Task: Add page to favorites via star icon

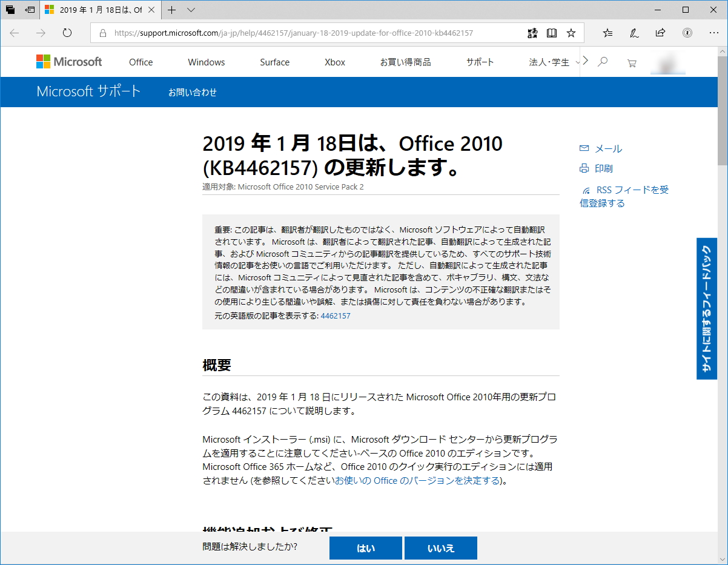Action: click(x=571, y=33)
